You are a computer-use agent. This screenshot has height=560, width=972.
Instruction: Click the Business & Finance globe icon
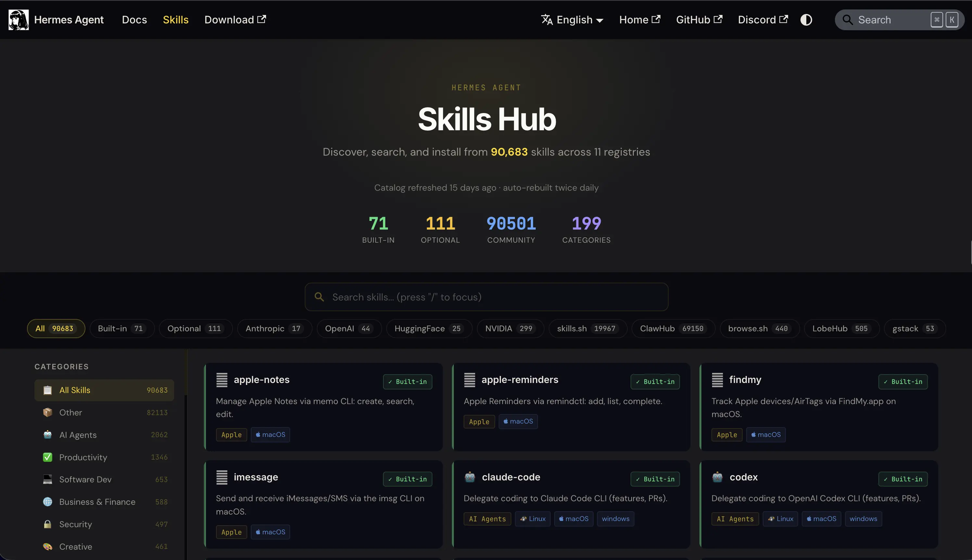[x=48, y=502]
